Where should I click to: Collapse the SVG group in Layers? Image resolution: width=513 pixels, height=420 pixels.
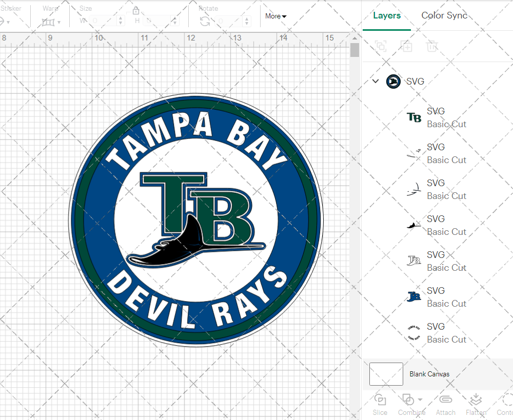click(376, 81)
